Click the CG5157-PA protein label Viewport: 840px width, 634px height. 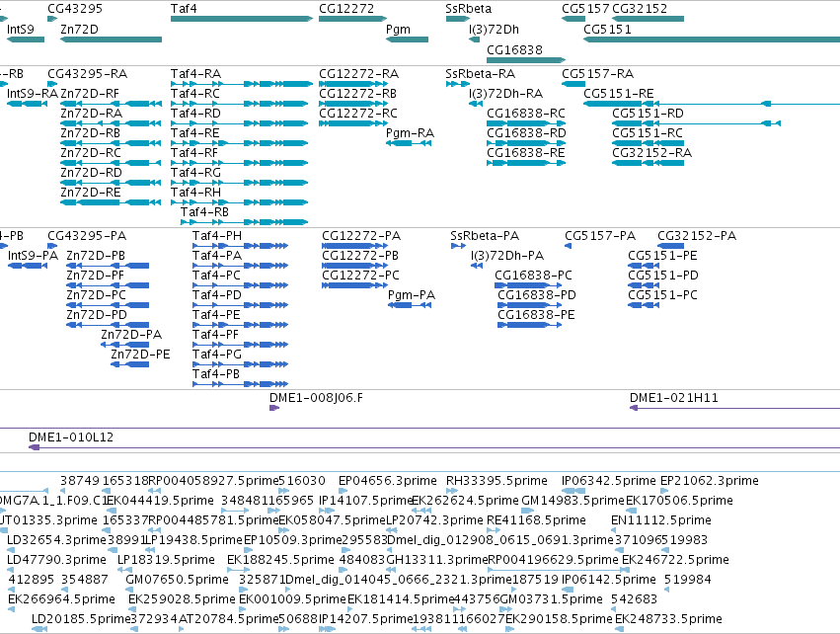click(600, 236)
